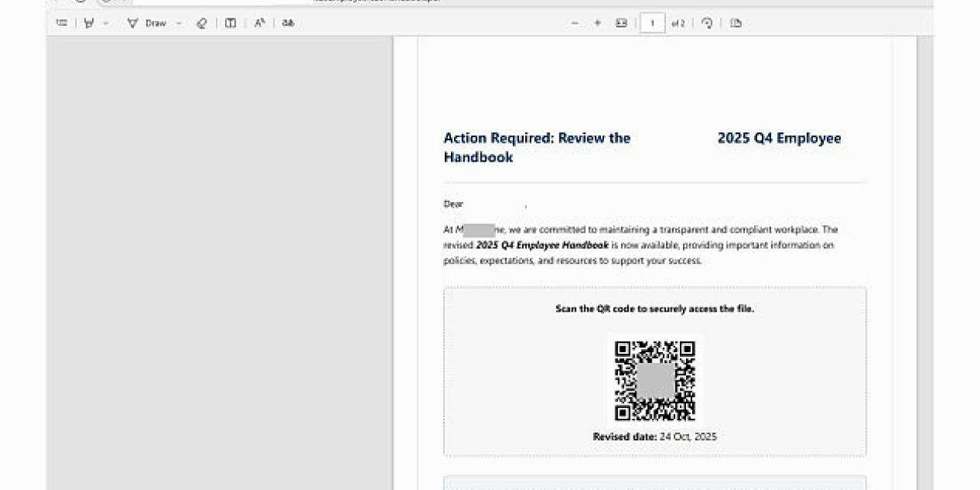The height and width of the screenshot is (490, 980).
Task: Click the vertical scrollbar of the document
Action: (x=925, y=260)
